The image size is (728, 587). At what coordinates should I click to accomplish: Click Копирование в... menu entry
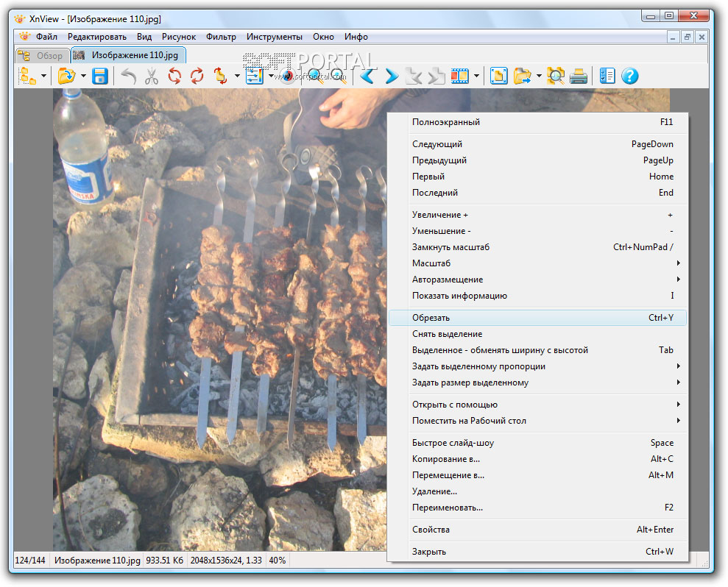(537, 459)
